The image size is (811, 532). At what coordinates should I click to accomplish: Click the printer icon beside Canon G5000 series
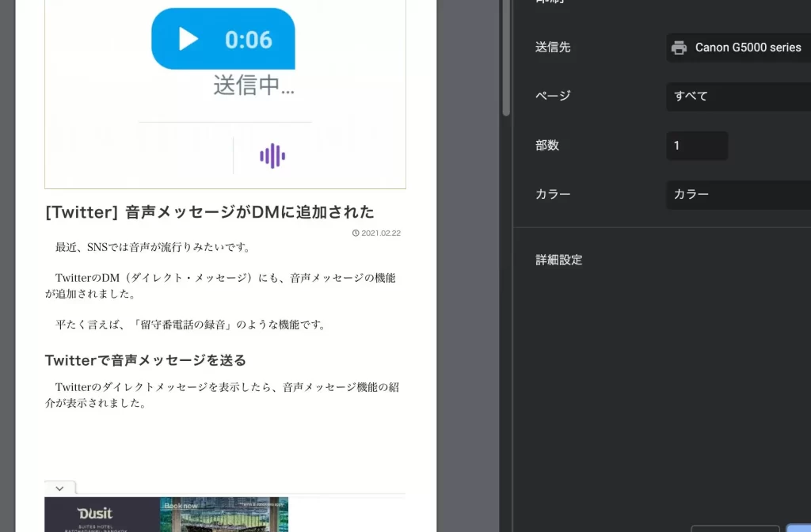(x=679, y=47)
